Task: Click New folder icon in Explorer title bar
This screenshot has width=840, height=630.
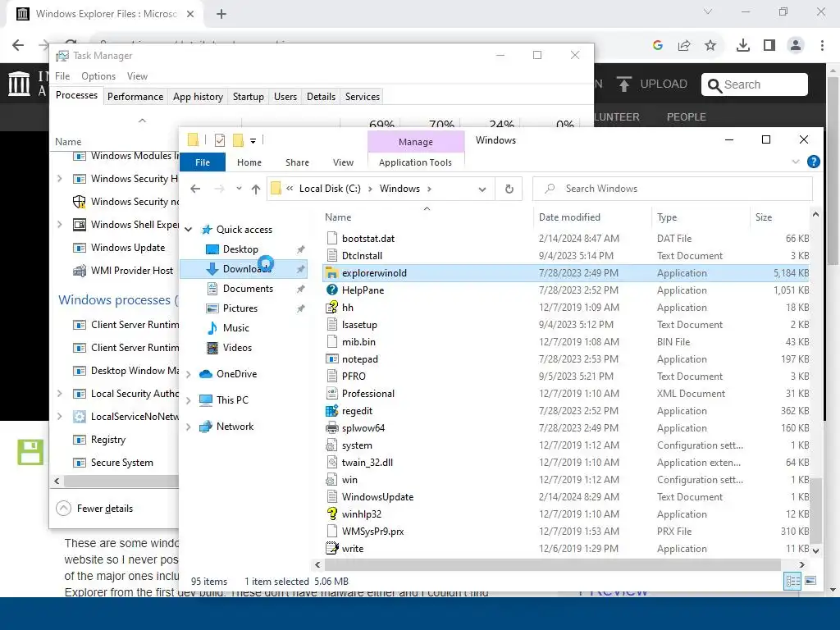Action: [x=238, y=140]
